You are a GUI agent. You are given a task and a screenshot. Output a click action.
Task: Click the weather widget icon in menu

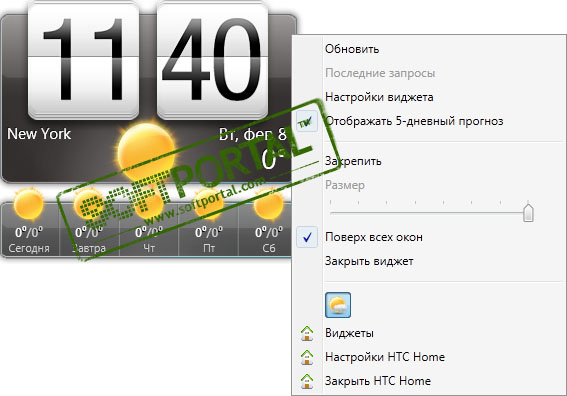click(338, 305)
